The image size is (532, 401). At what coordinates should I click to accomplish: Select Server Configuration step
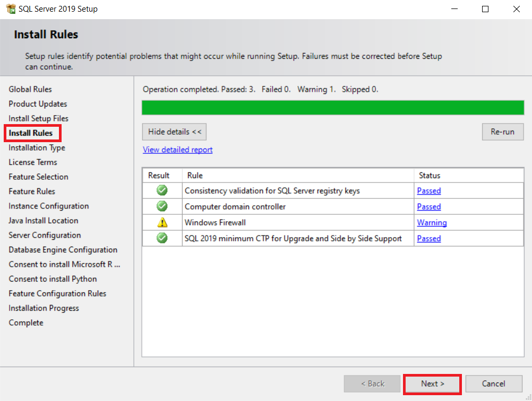pyautogui.click(x=45, y=235)
